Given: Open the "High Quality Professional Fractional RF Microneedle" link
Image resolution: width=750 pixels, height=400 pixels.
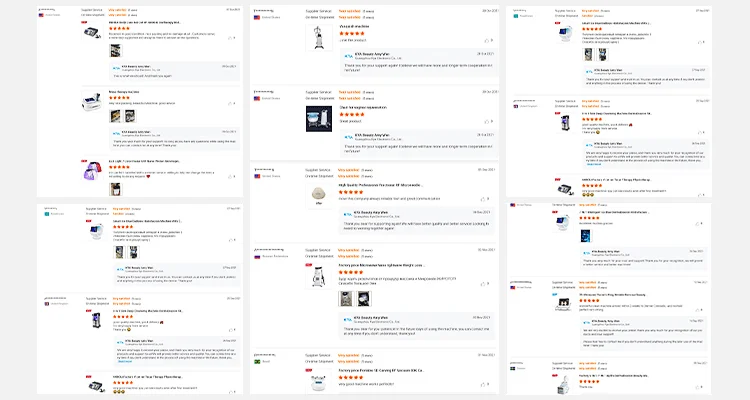Looking at the screenshot, I should point(380,185).
